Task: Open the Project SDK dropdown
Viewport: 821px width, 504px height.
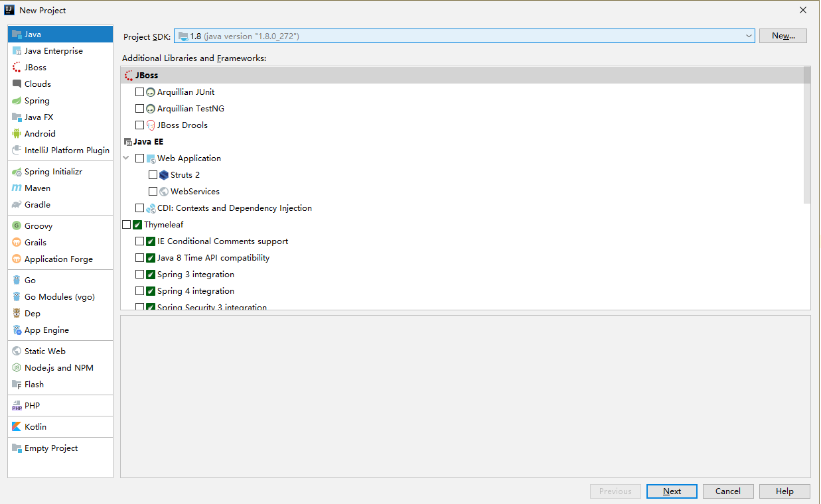Action: pyautogui.click(x=465, y=36)
